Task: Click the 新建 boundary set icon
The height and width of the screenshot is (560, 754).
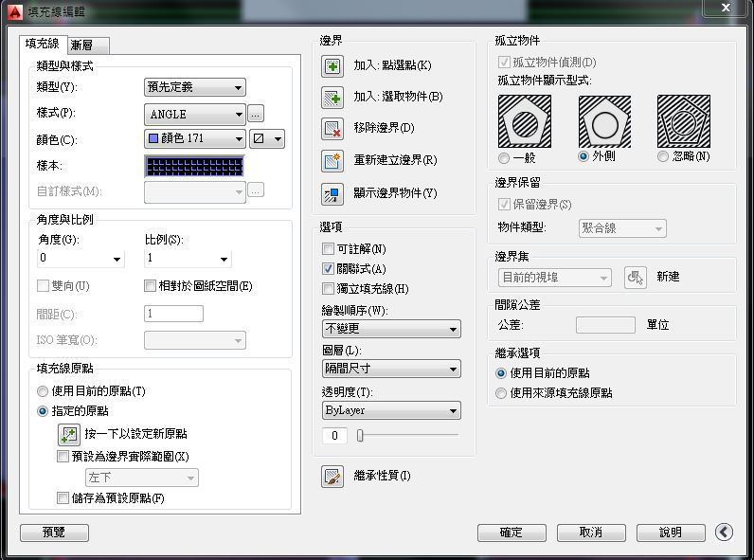Action: (x=636, y=277)
